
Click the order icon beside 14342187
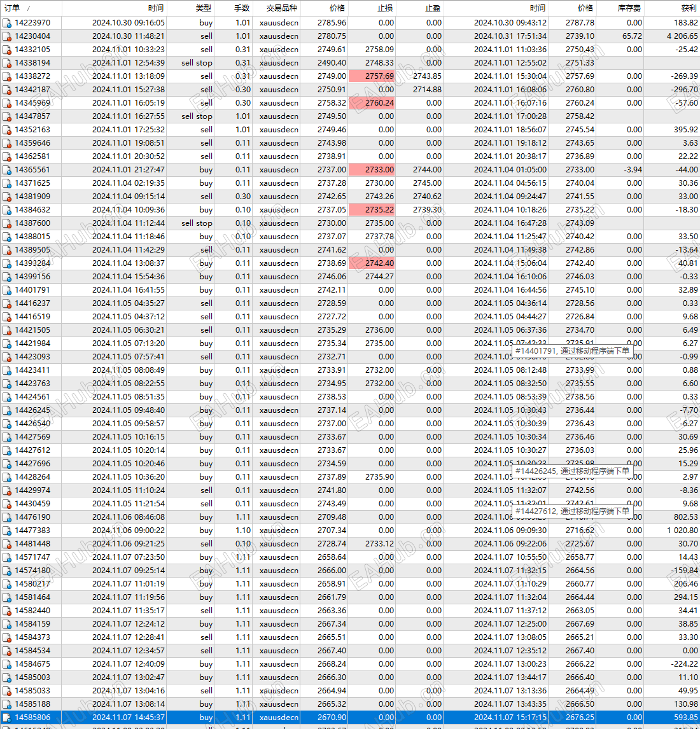(x=6, y=90)
